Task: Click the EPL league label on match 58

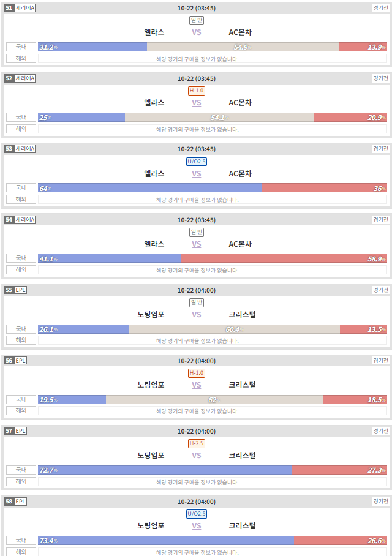Action: tap(20, 502)
